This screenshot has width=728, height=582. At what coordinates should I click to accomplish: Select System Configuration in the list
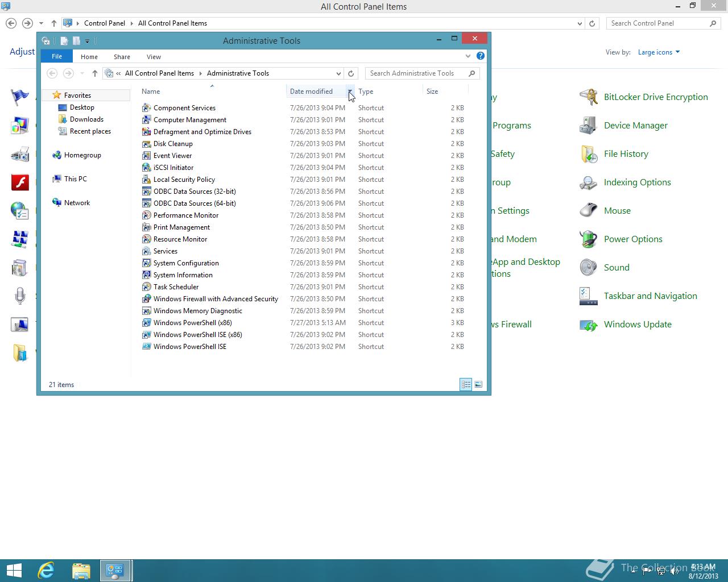(x=186, y=263)
